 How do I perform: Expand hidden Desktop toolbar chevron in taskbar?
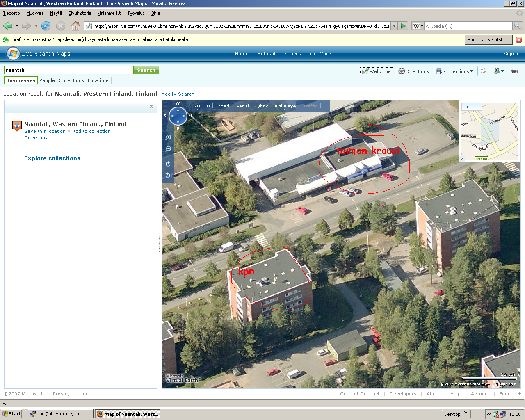click(x=466, y=413)
